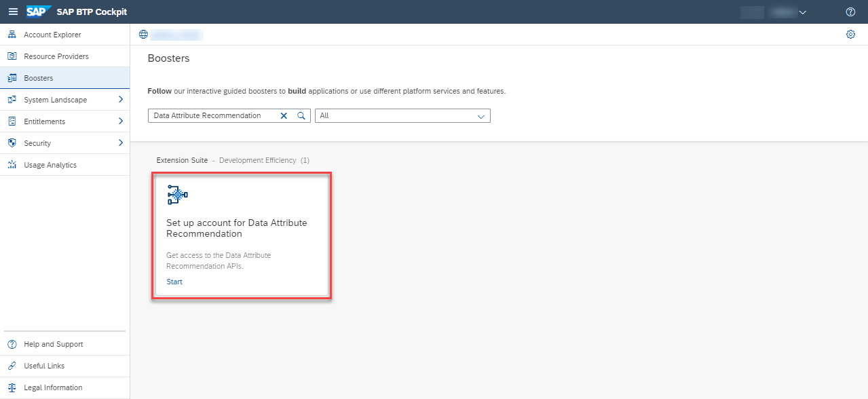This screenshot has width=868, height=399.
Task: Open Set up account for Data Attribute Recommendation title
Action: (237, 228)
